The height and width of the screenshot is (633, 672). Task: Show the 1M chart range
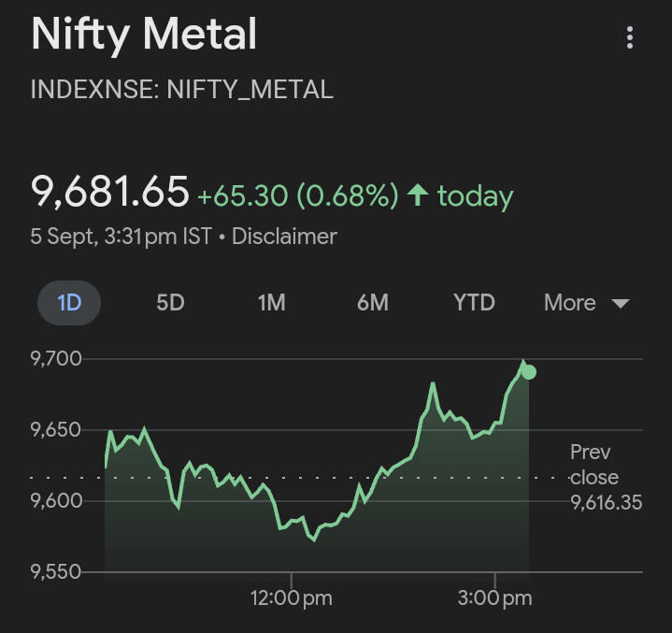(271, 303)
